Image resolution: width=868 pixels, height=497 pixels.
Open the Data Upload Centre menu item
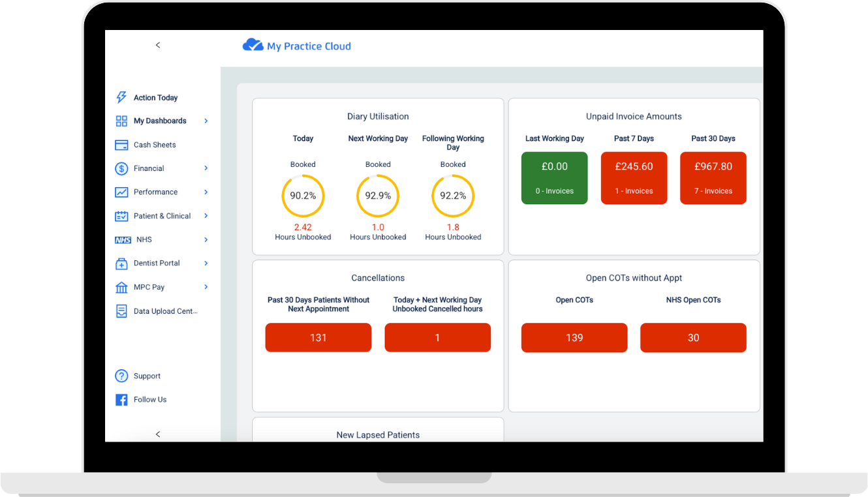coord(164,311)
